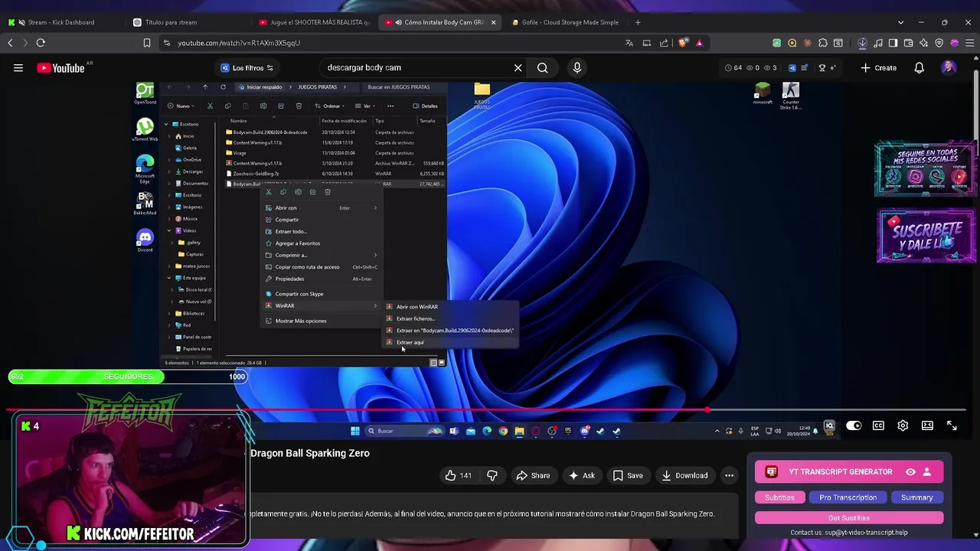
Task: Open the Los filtros filter options
Action: (247, 68)
